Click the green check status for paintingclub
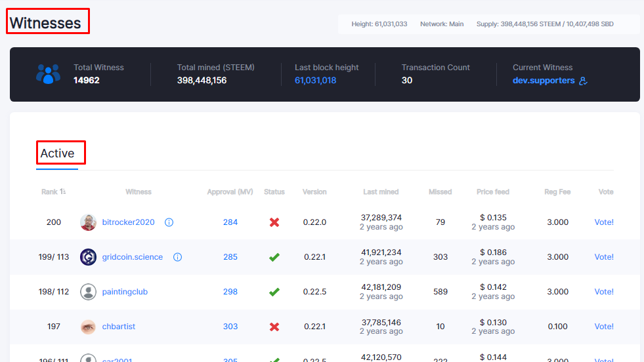644x362 pixels. click(274, 292)
